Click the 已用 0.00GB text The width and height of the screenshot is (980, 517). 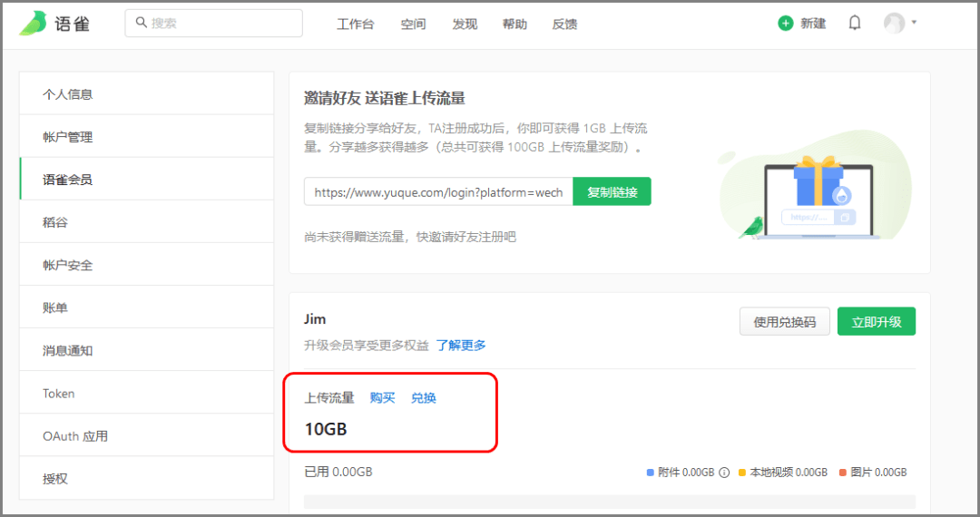338,472
